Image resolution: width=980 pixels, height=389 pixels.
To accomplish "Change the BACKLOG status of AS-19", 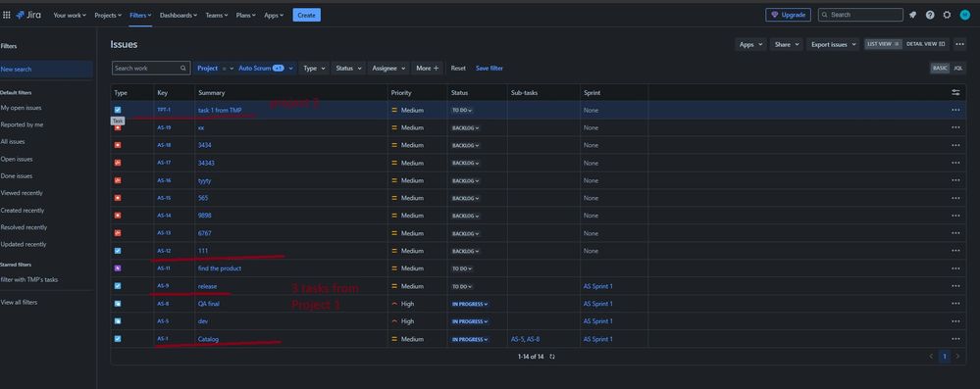I will point(465,127).
